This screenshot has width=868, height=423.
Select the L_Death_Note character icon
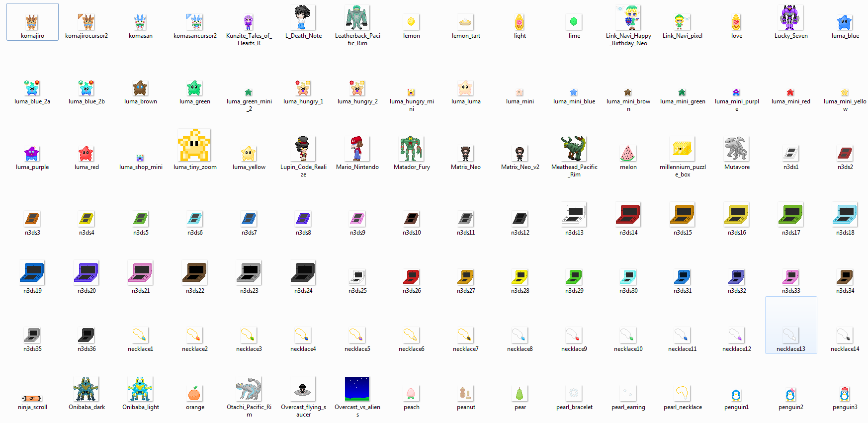pyautogui.click(x=303, y=17)
